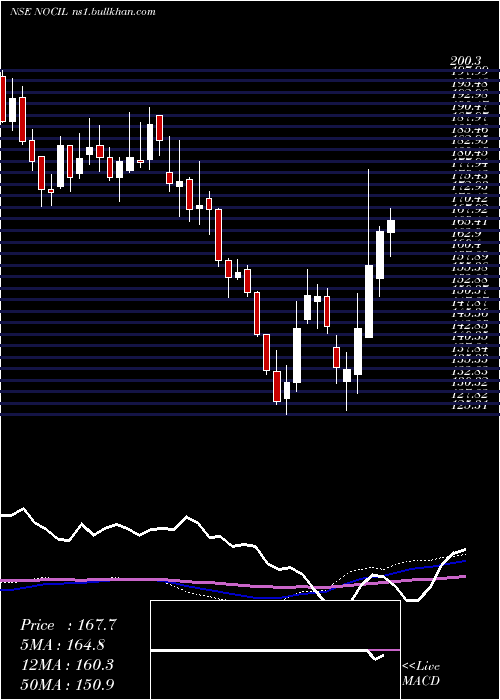Click inside the Live MACD inset box
Image resolution: width=500 pixels, height=700 pixels.
275,650
